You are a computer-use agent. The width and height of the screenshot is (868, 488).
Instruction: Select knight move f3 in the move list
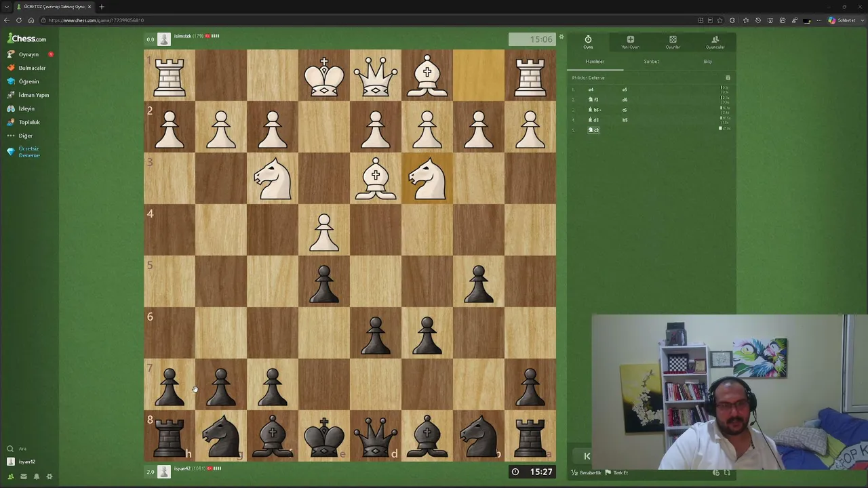pyautogui.click(x=593, y=100)
